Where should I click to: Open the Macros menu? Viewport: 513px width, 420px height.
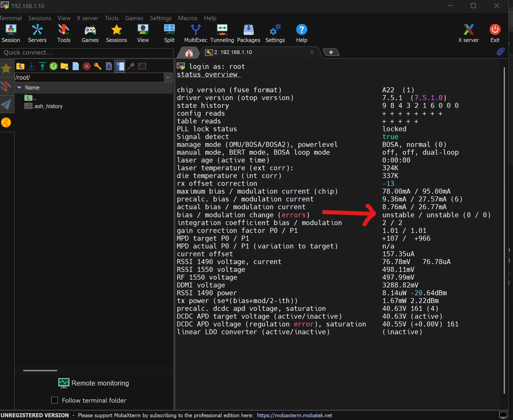(188, 18)
